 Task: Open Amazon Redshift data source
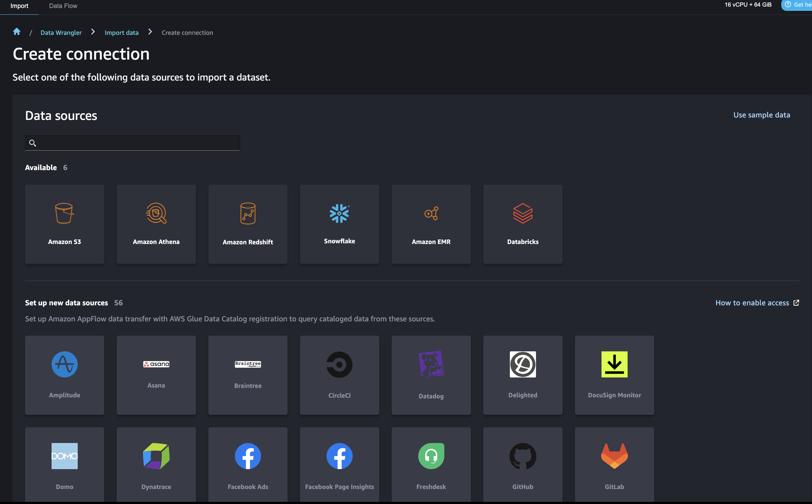[248, 224]
